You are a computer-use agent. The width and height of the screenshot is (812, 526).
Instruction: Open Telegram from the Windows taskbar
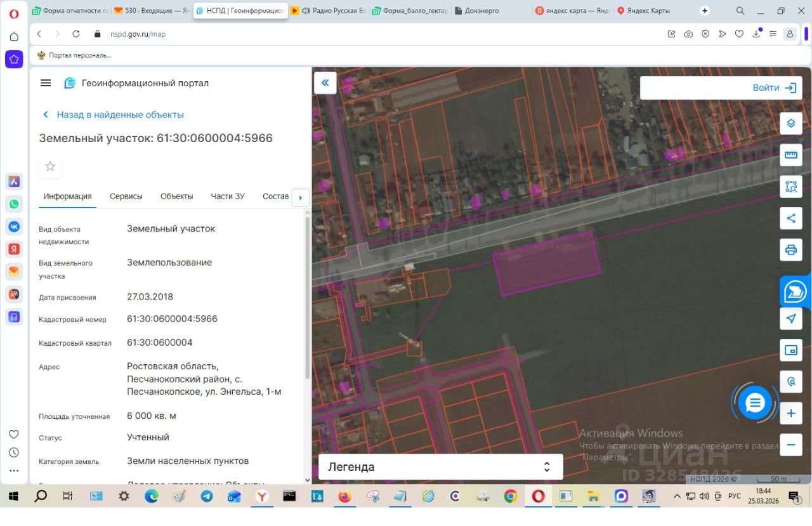click(x=206, y=496)
